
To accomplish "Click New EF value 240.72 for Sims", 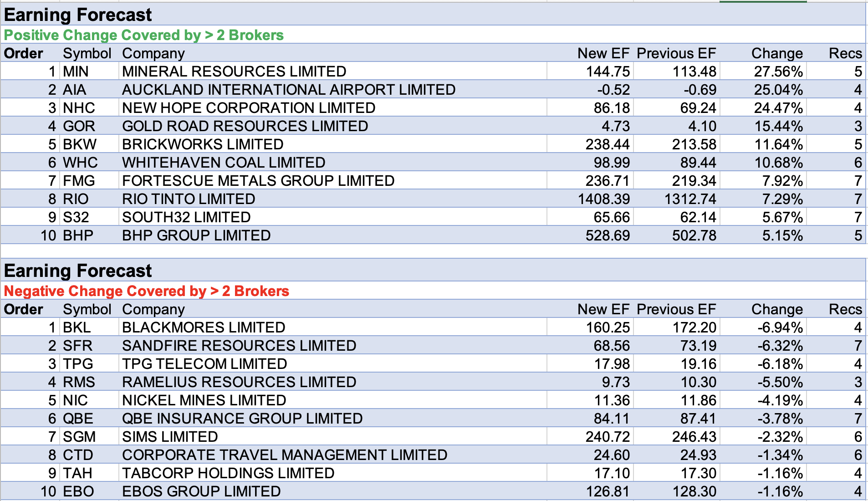I will (x=608, y=437).
